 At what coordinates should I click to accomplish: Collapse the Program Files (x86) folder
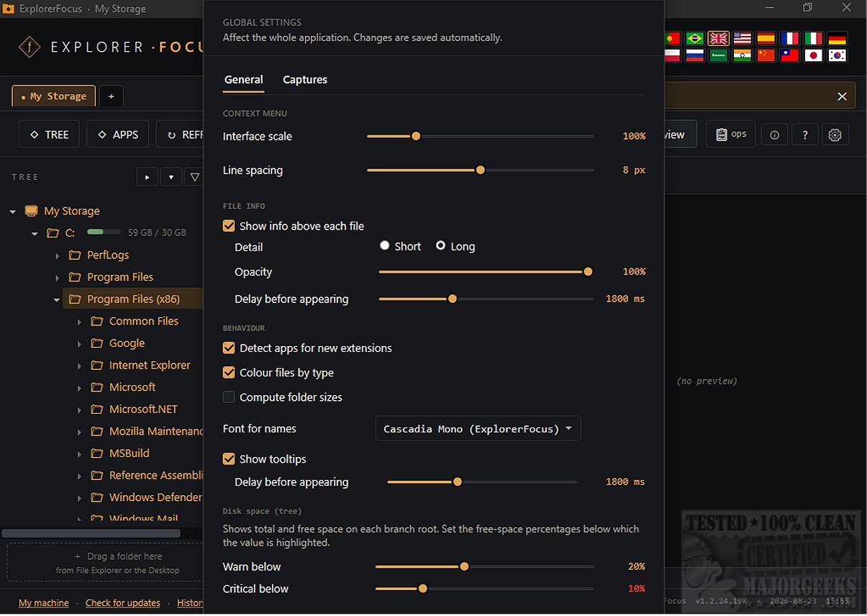[57, 299]
